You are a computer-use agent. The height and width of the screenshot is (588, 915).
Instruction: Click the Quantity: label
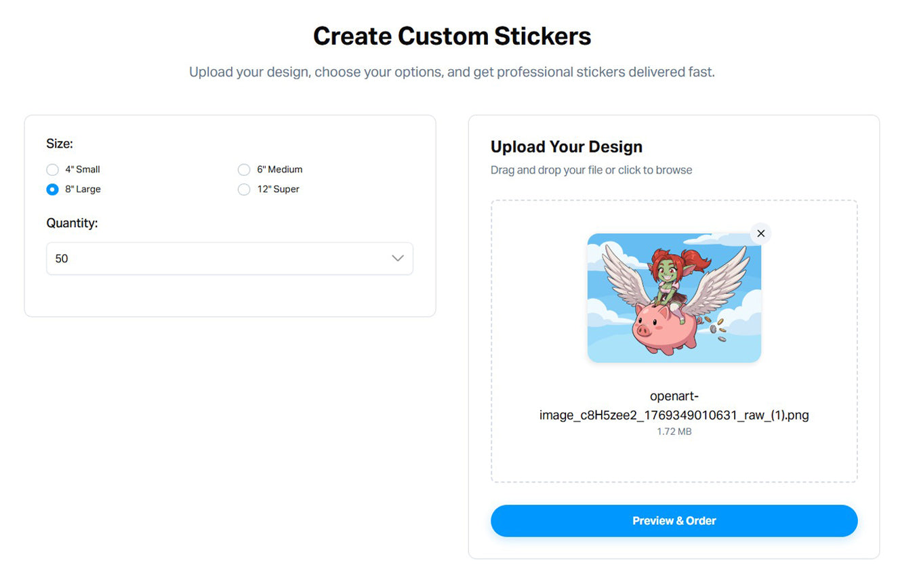(72, 223)
